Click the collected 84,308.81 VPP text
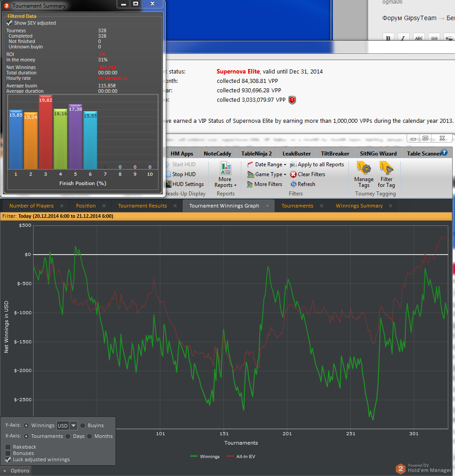This screenshot has width=455, height=476. 247,81
